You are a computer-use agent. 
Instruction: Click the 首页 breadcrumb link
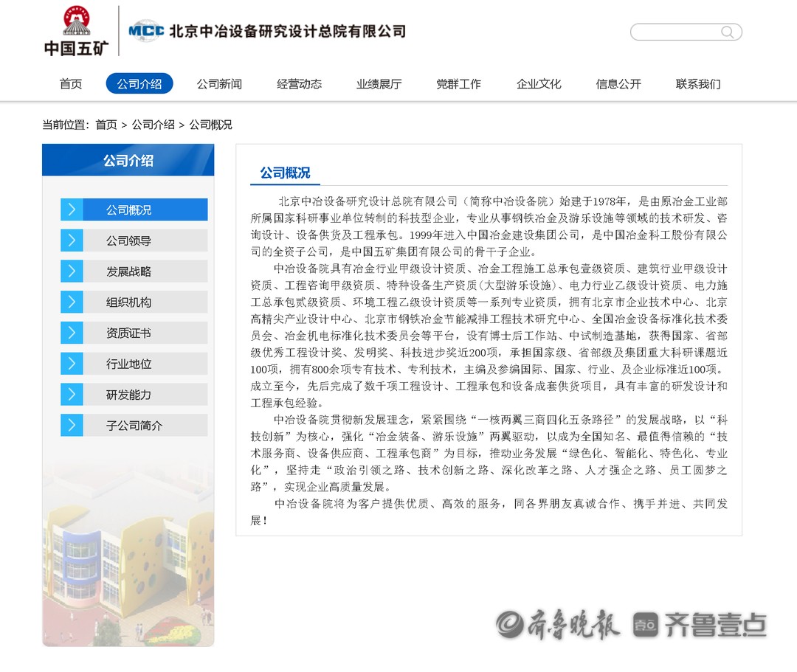pyautogui.click(x=106, y=125)
